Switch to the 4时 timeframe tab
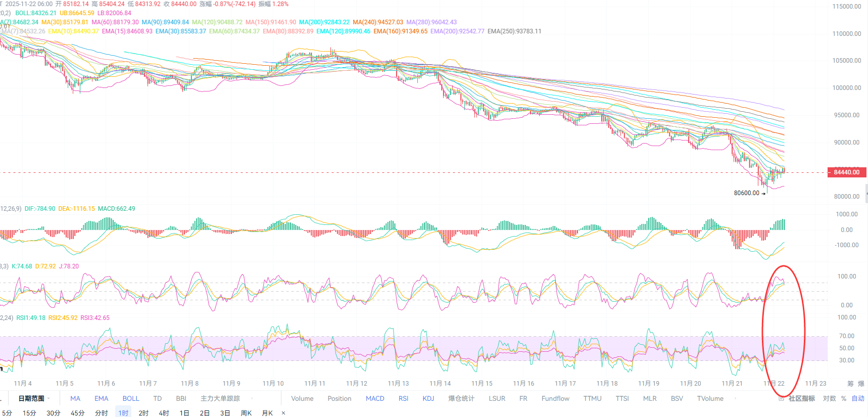 [x=164, y=413]
